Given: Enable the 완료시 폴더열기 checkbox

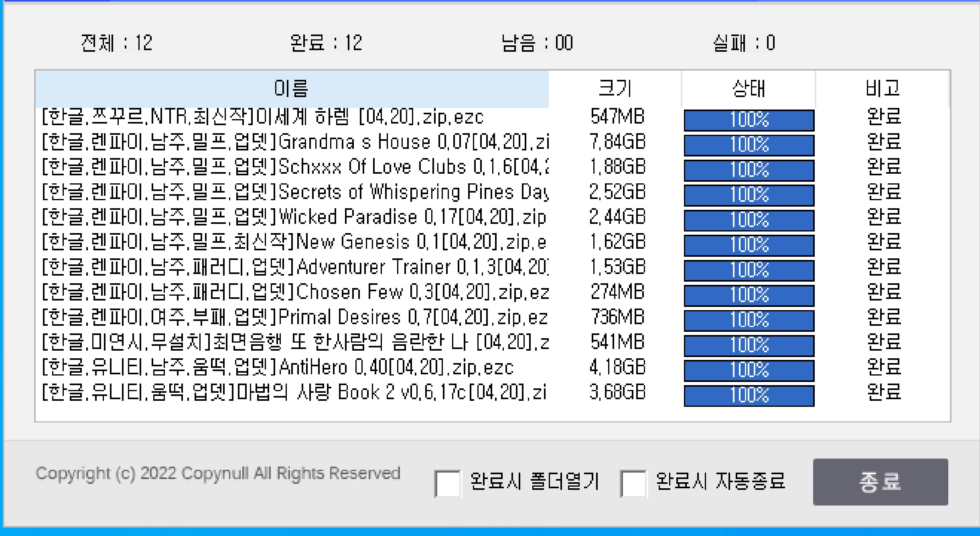Looking at the screenshot, I should 448,484.
